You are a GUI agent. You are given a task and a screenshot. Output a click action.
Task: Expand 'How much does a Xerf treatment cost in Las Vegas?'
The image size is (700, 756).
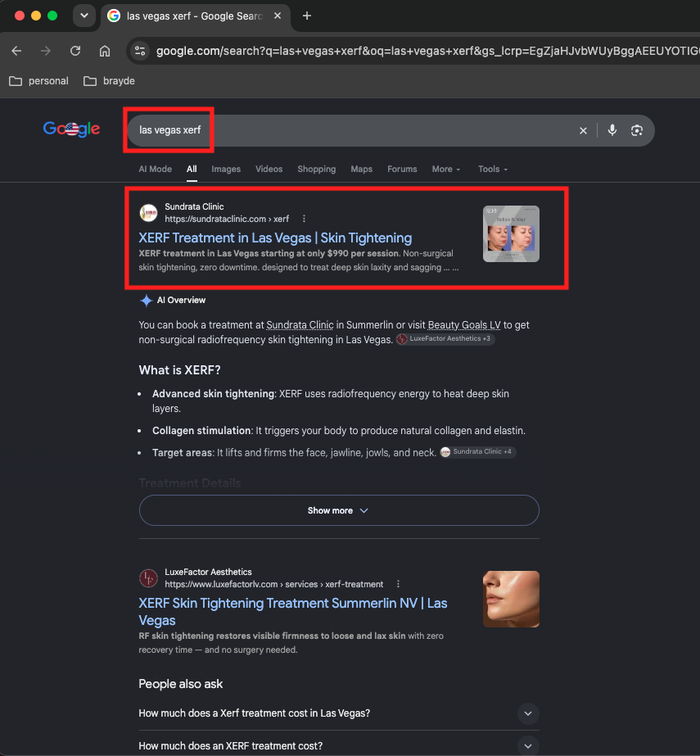tap(339, 713)
